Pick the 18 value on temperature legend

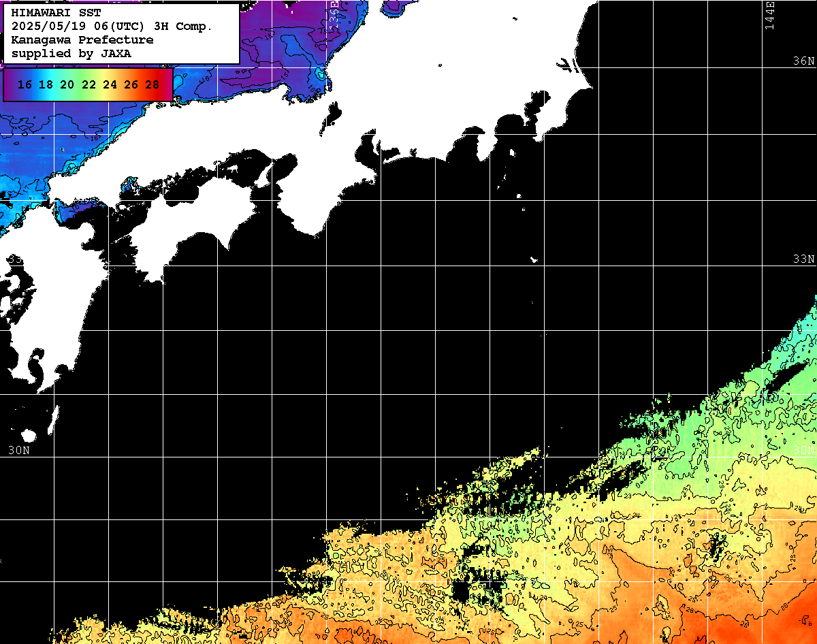[x=46, y=85]
